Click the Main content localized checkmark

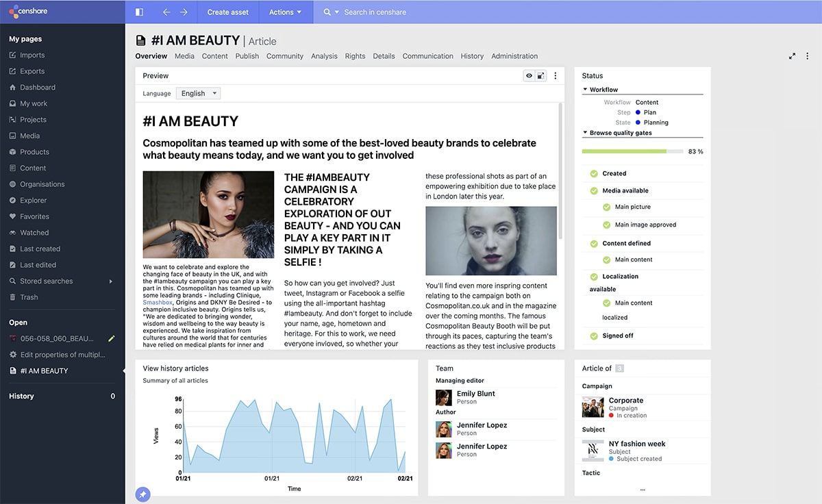[606, 303]
